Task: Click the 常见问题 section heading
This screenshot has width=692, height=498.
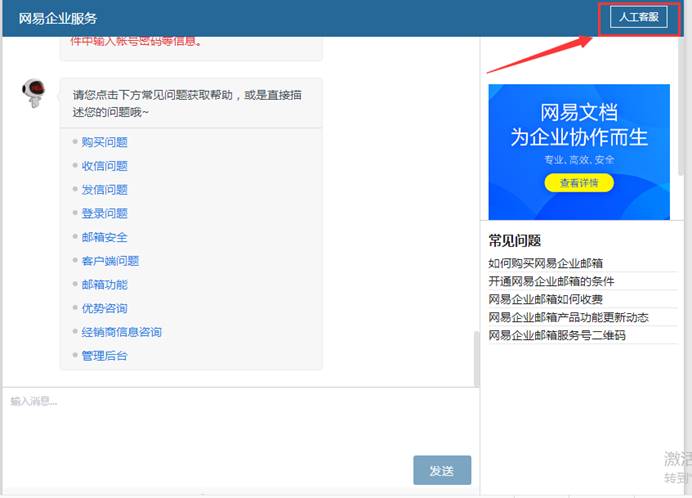Action: pyautogui.click(x=515, y=241)
